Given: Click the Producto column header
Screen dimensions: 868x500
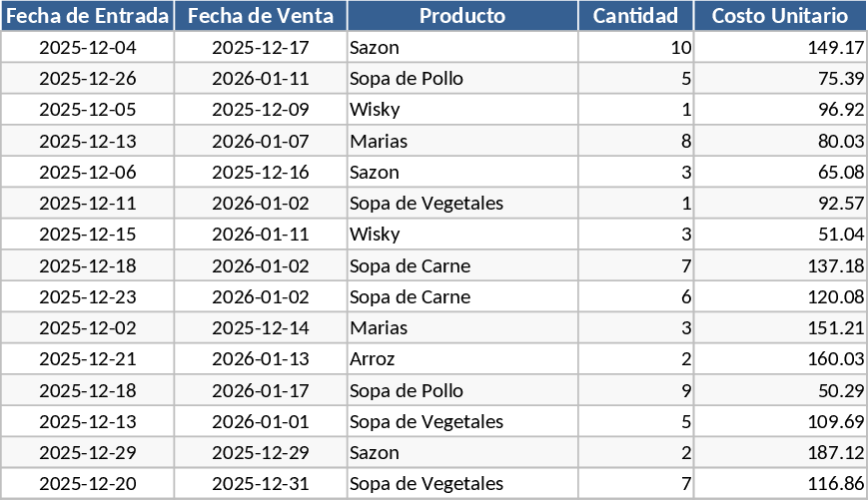Looking at the screenshot, I should pyautogui.click(x=462, y=16).
